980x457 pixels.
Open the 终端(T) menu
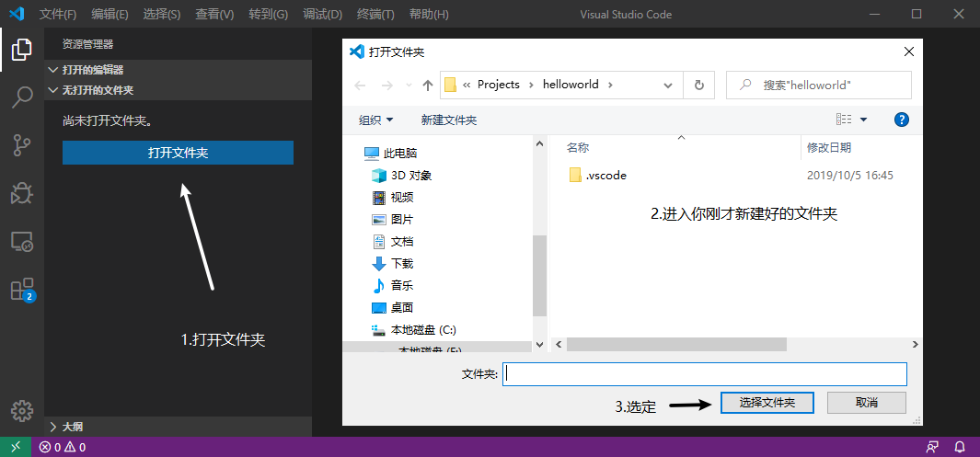[x=375, y=15]
